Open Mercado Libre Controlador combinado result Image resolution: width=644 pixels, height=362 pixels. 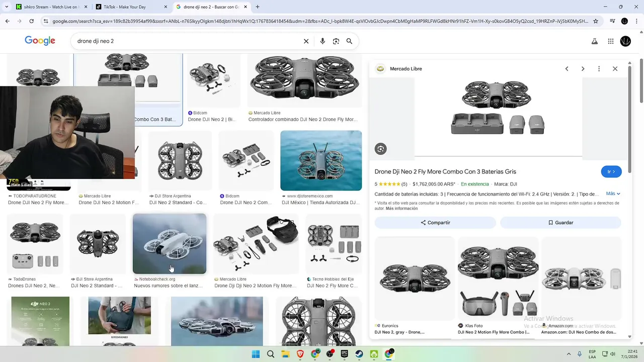pyautogui.click(x=305, y=80)
